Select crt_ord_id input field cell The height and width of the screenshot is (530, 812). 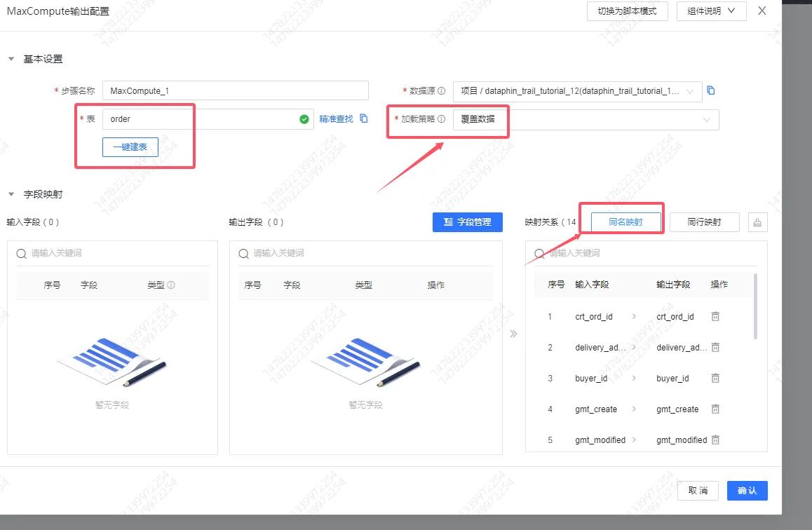tap(593, 317)
